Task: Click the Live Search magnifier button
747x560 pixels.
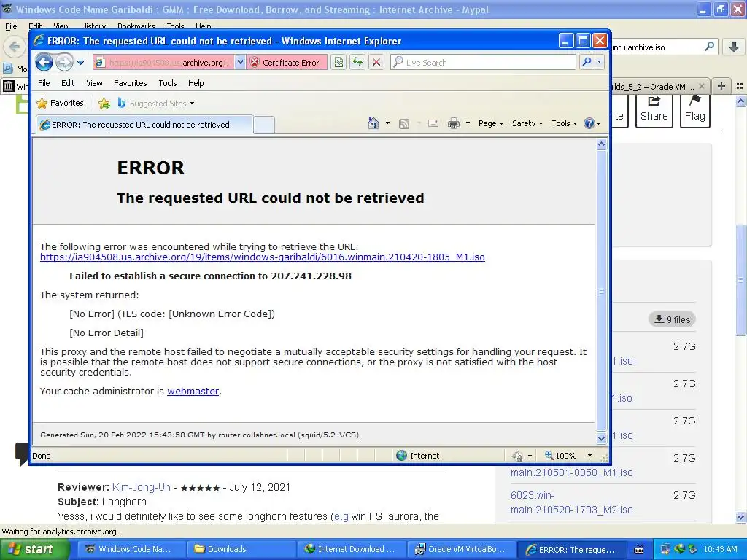Action: [x=587, y=62]
